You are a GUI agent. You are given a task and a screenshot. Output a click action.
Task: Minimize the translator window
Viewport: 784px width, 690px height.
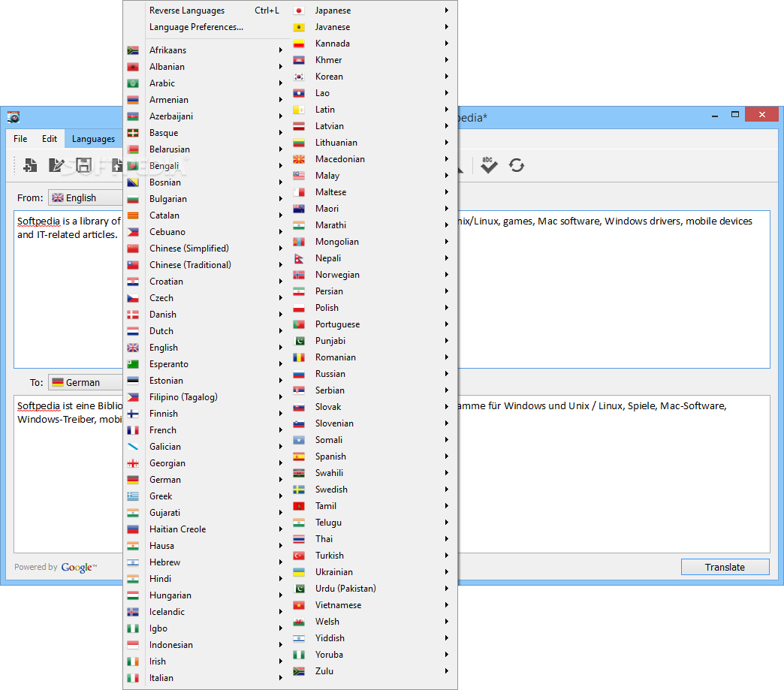(x=715, y=116)
